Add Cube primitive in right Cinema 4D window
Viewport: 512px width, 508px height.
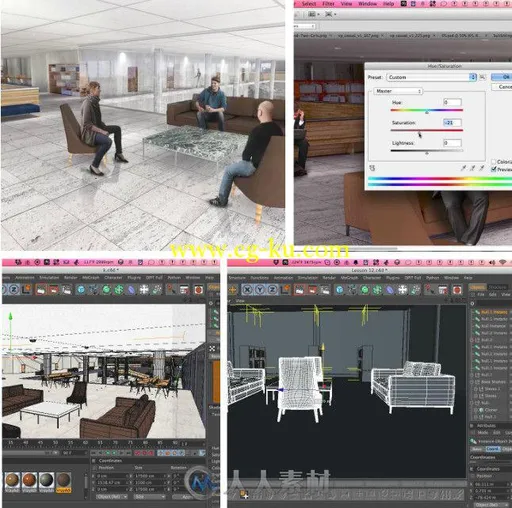(339, 290)
